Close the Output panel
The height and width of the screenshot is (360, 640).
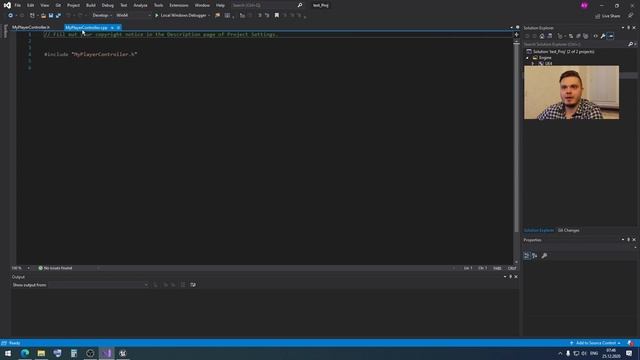click(x=516, y=277)
